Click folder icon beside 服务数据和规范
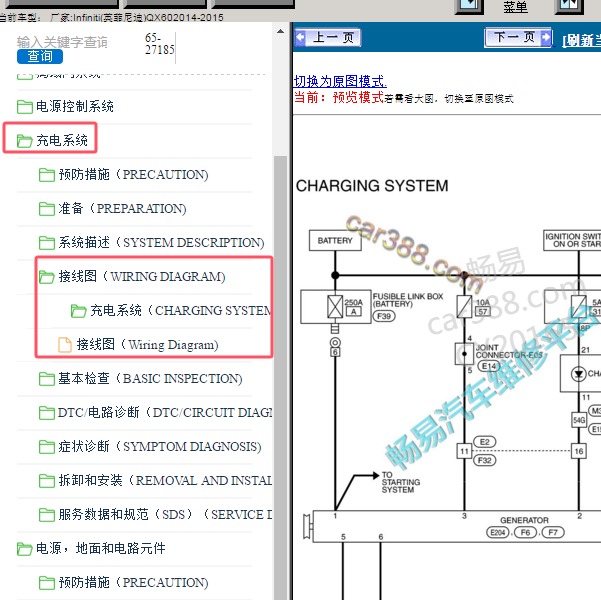Image resolution: width=601 pixels, height=600 pixels. 47,515
